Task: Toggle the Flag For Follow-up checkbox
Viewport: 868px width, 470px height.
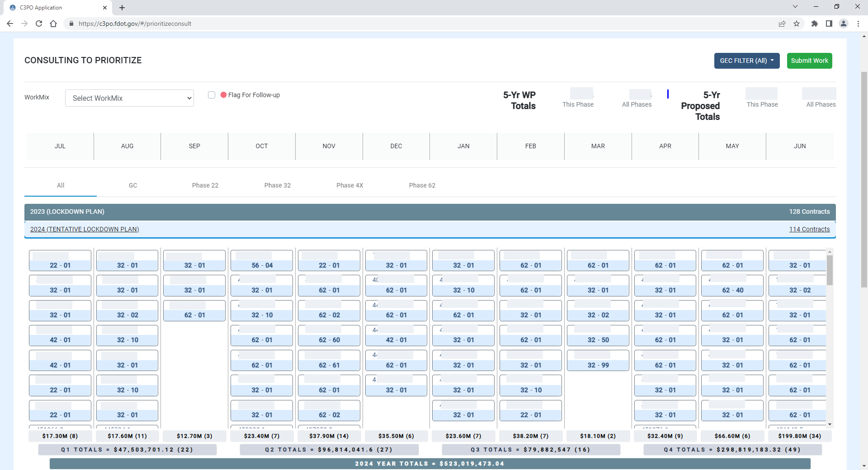Action: (211, 95)
